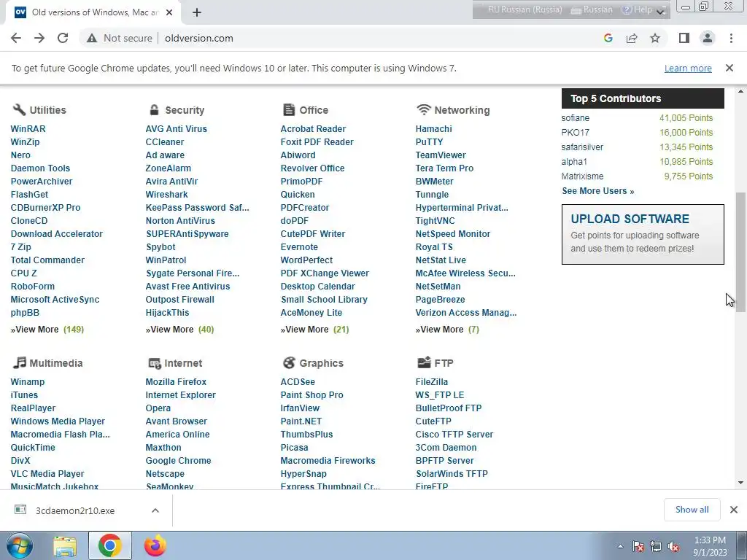Go back to the previous page
The width and height of the screenshot is (747, 560).
pos(16,38)
